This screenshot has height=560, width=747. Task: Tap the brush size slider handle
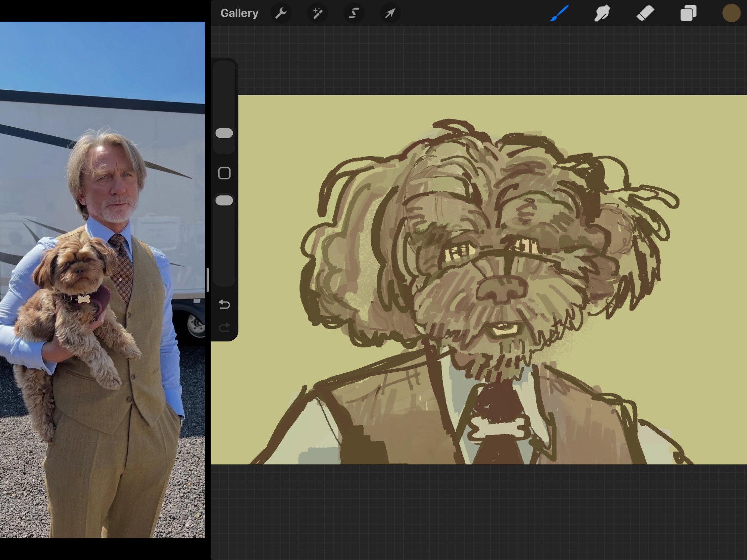pyautogui.click(x=224, y=133)
